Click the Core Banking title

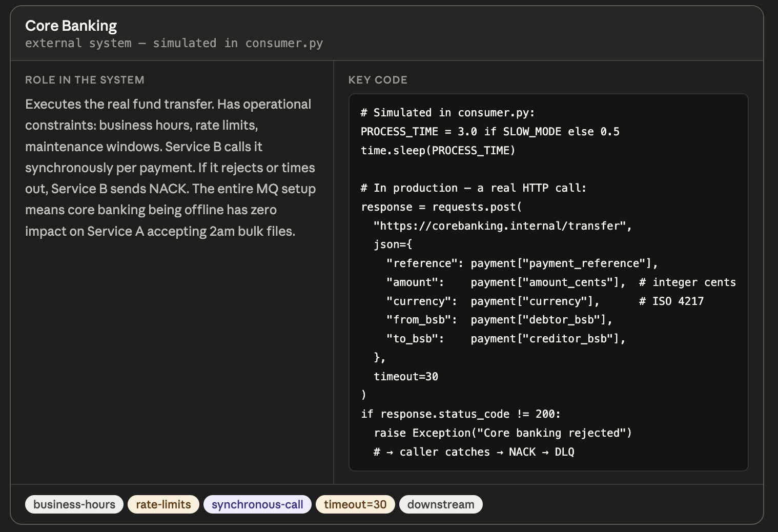click(71, 26)
